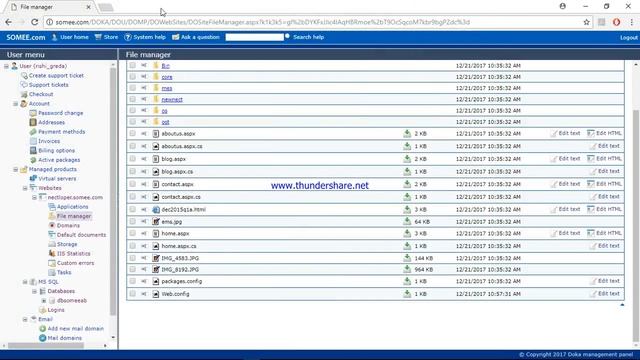The height and width of the screenshot is (360, 640).
Task: Click SOMEE.com logo link
Action: (x=25, y=37)
